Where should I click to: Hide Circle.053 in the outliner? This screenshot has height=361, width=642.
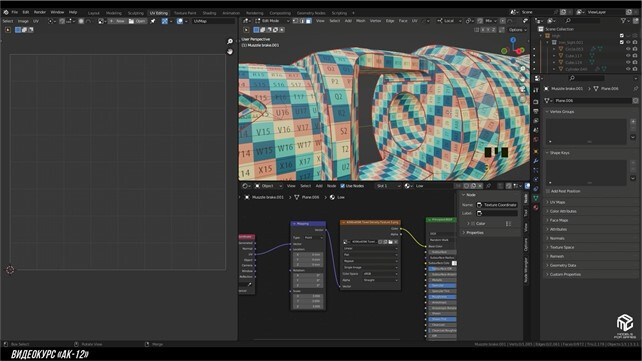point(628,49)
